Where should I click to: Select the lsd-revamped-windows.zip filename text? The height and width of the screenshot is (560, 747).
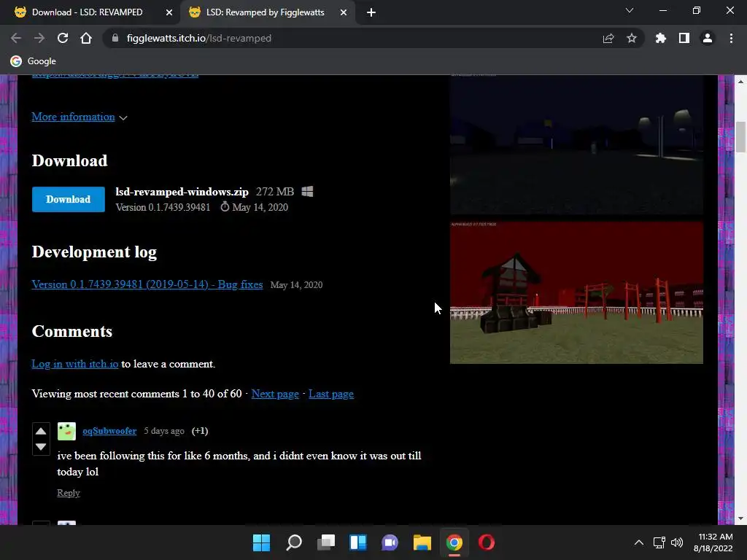point(182,192)
